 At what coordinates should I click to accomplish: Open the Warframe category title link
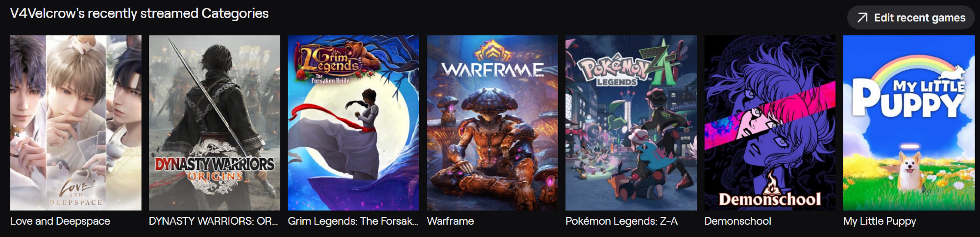pos(450,221)
